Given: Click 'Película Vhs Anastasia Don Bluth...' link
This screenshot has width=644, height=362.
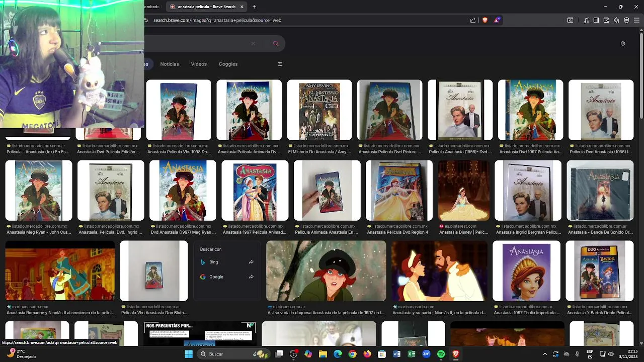Looking at the screenshot, I should pos(154,313).
